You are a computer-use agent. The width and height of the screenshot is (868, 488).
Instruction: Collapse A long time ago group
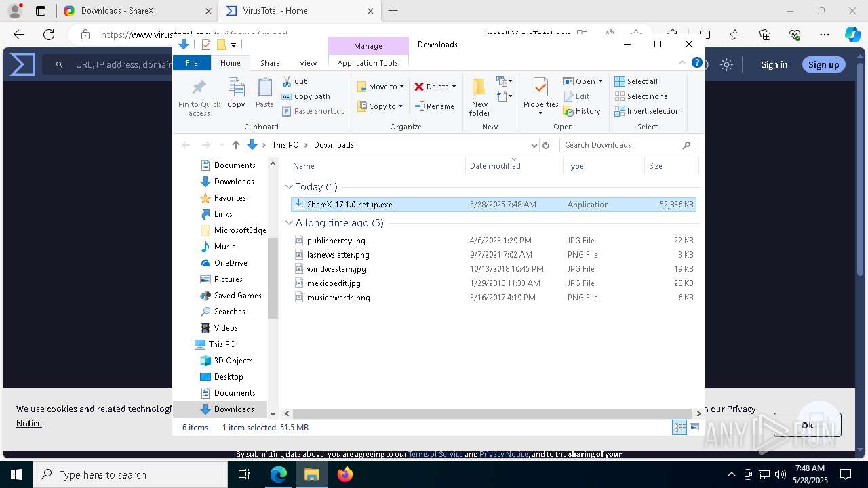point(290,223)
